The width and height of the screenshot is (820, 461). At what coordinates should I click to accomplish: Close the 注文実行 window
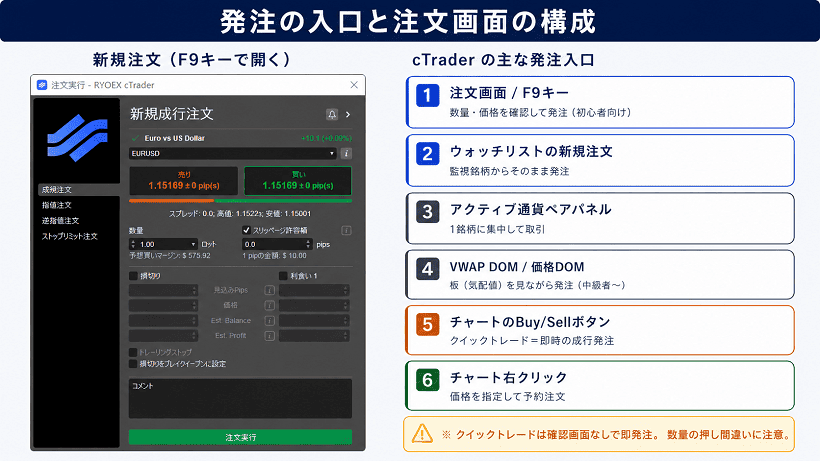pos(354,85)
